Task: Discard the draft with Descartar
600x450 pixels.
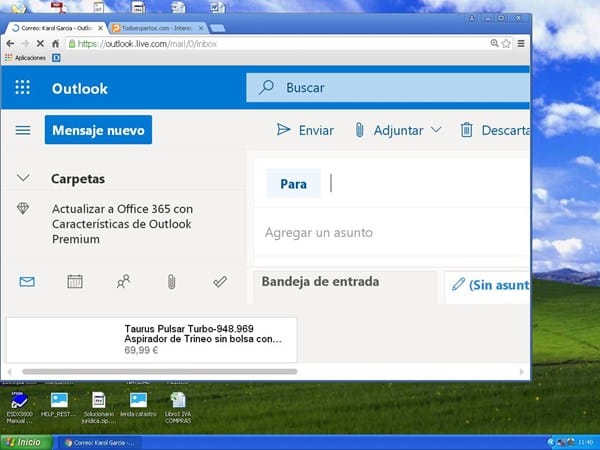Action: (495, 130)
